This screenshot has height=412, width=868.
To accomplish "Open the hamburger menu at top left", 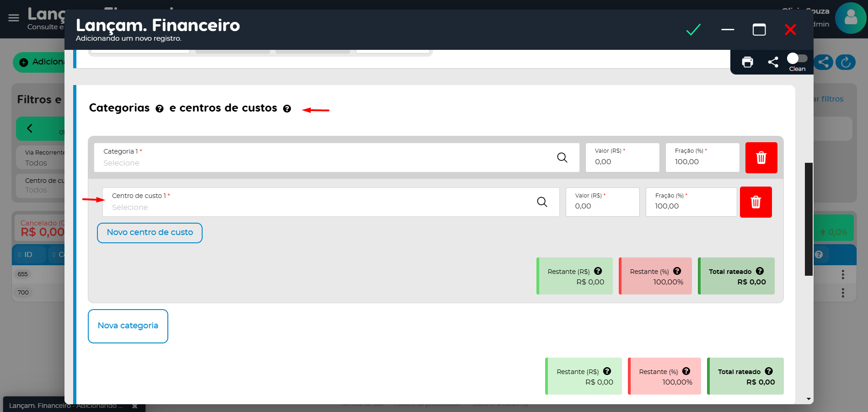I will coord(14,18).
